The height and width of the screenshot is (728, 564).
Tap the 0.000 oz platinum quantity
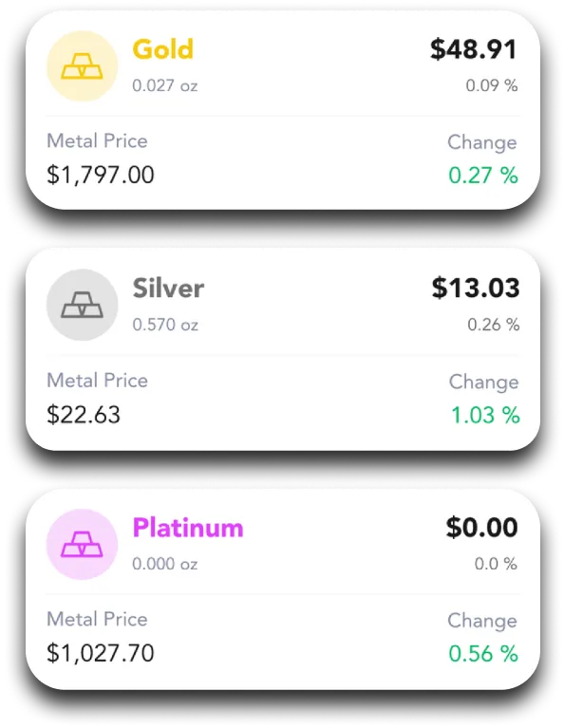pos(165,564)
